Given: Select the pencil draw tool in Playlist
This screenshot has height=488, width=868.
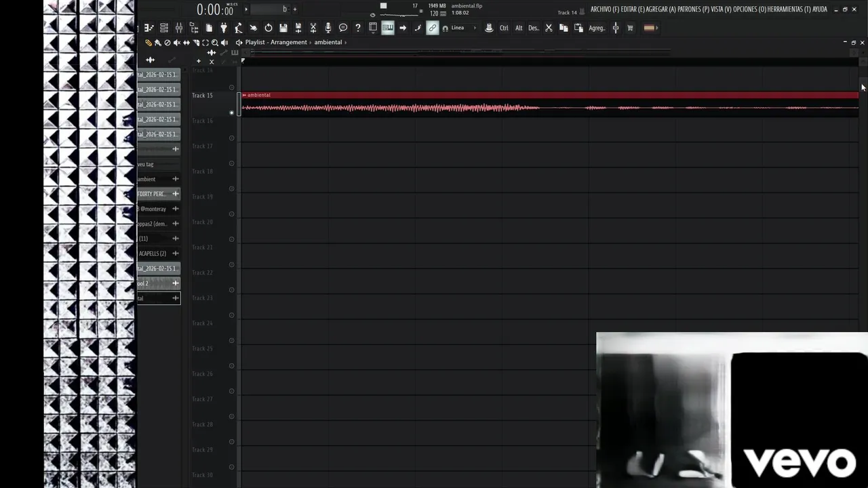Looking at the screenshot, I should 149,42.
